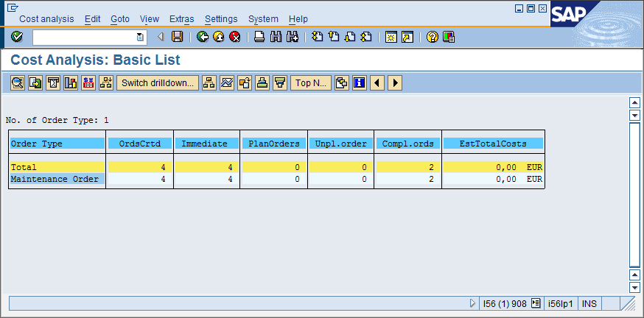This screenshot has width=644, height=318.
Task: Expand the status bar triangle arrow
Action: click(472, 303)
